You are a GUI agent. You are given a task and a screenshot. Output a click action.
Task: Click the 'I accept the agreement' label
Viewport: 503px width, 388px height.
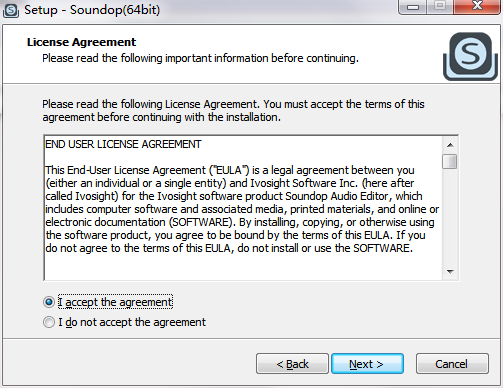click(115, 302)
